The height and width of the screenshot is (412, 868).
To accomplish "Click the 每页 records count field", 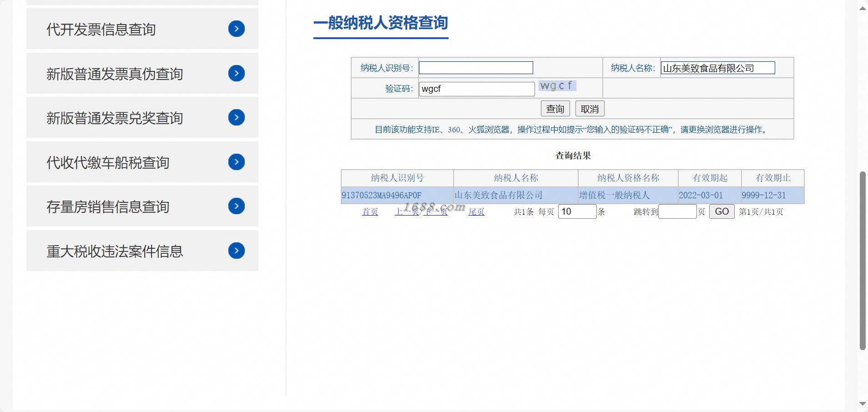I will coord(577,211).
